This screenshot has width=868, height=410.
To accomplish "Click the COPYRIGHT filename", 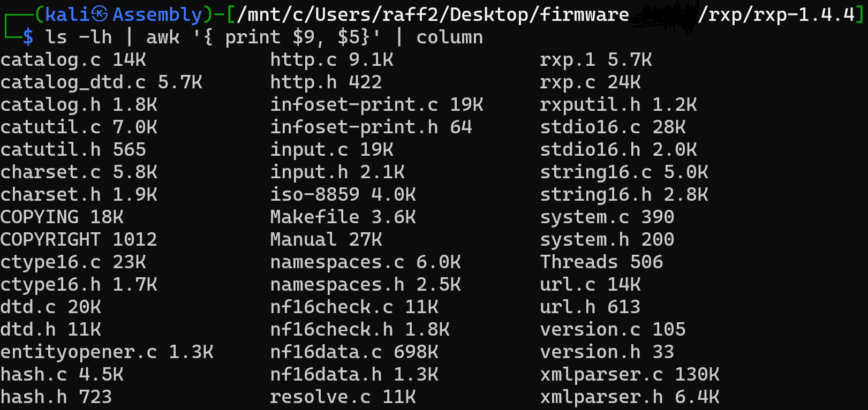I will 50,240.
